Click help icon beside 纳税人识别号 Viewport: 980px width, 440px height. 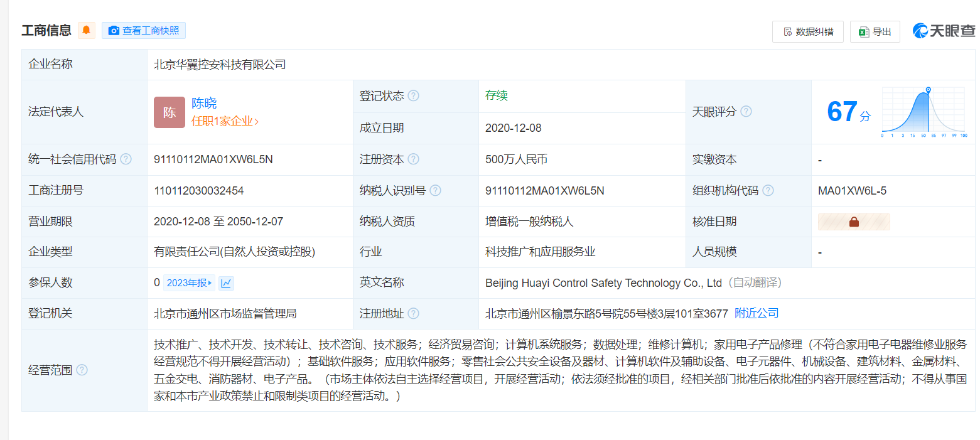pyautogui.click(x=435, y=190)
